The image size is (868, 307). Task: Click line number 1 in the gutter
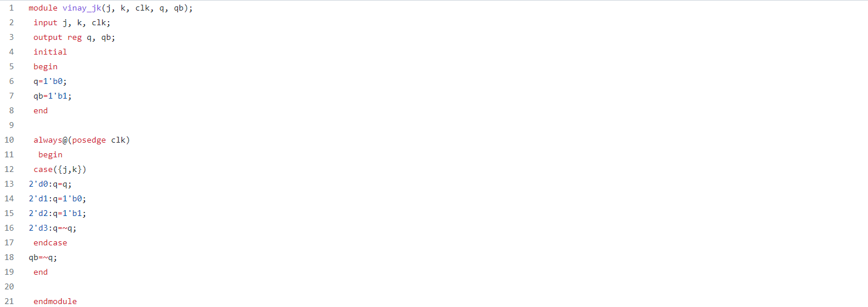[x=11, y=8]
